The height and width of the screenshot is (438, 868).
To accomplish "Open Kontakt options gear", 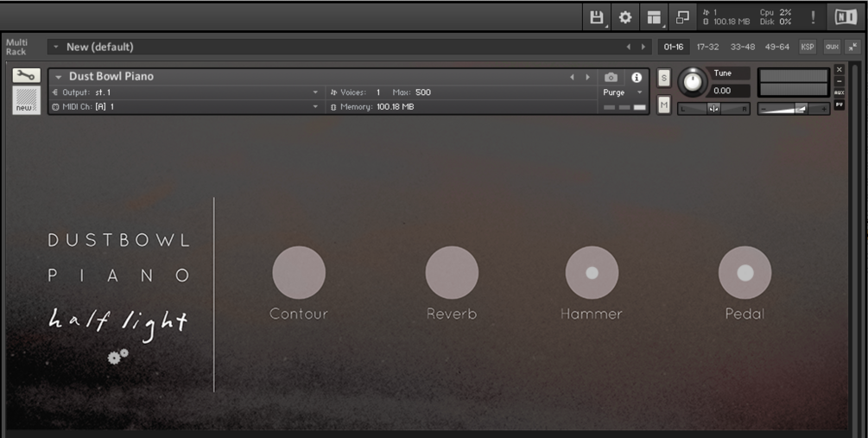I will click(x=625, y=18).
